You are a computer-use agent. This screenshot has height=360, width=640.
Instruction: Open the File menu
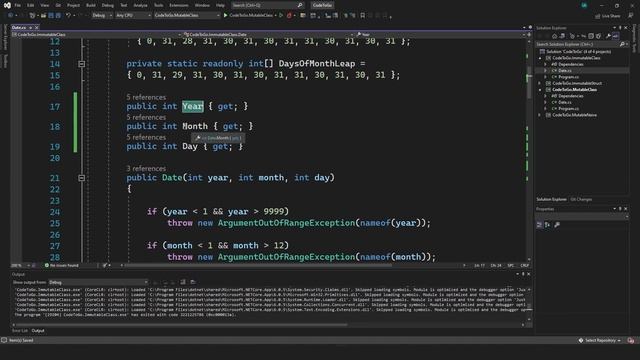point(18,5)
